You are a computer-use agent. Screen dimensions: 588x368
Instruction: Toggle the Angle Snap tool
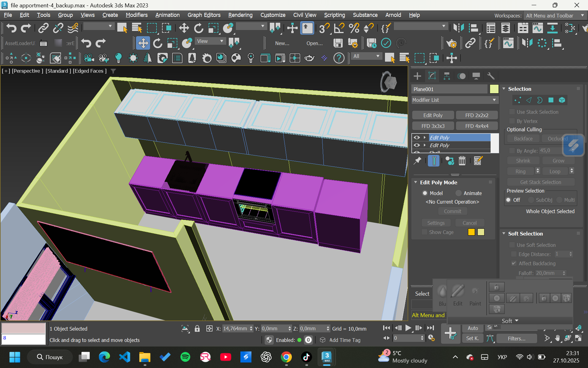click(339, 28)
